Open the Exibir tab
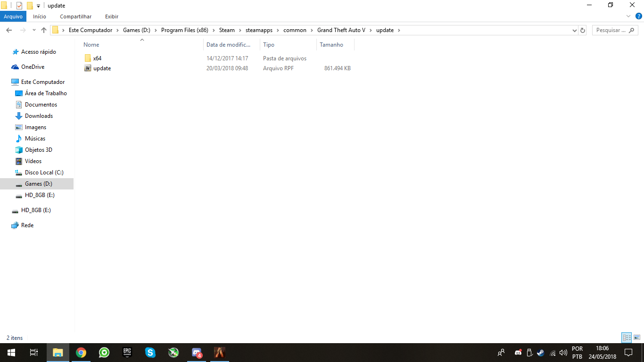The image size is (644, 362). pos(112,16)
